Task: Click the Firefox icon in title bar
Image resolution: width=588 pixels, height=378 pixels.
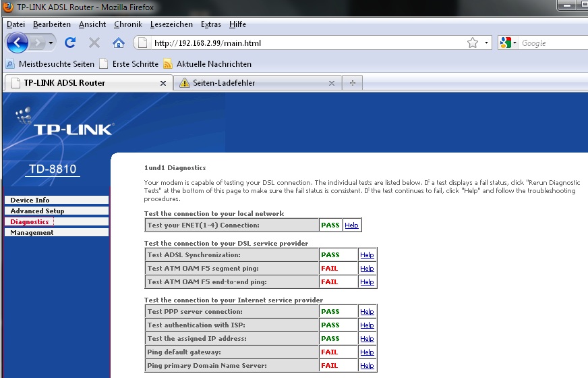Action: tap(8, 7)
